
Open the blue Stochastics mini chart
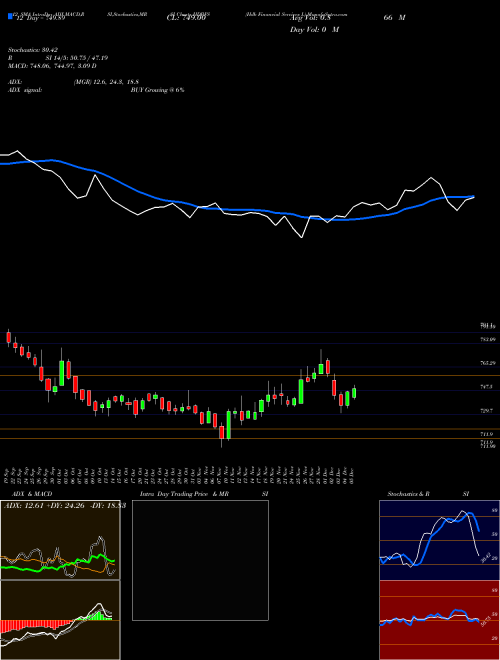pyautogui.click(x=439, y=540)
